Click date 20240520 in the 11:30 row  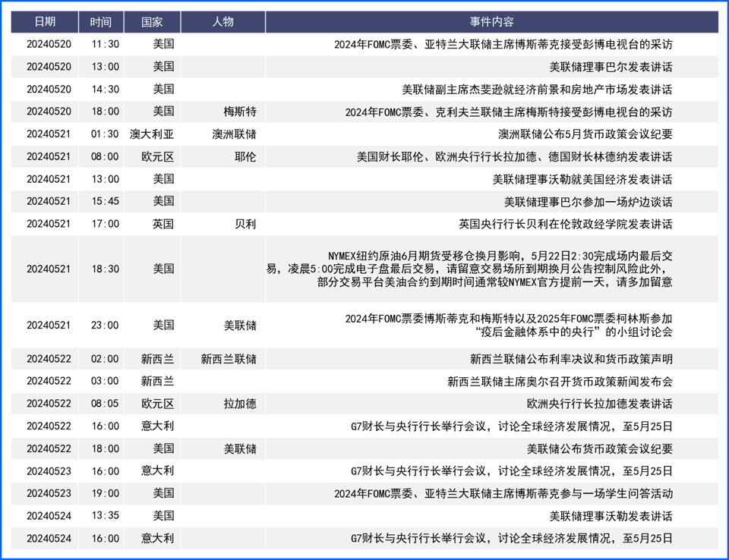coord(49,44)
